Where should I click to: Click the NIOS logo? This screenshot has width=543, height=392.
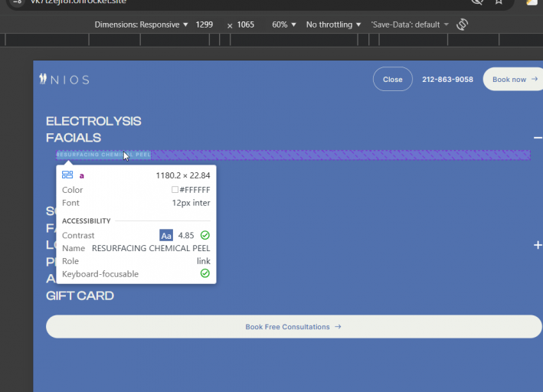point(64,80)
